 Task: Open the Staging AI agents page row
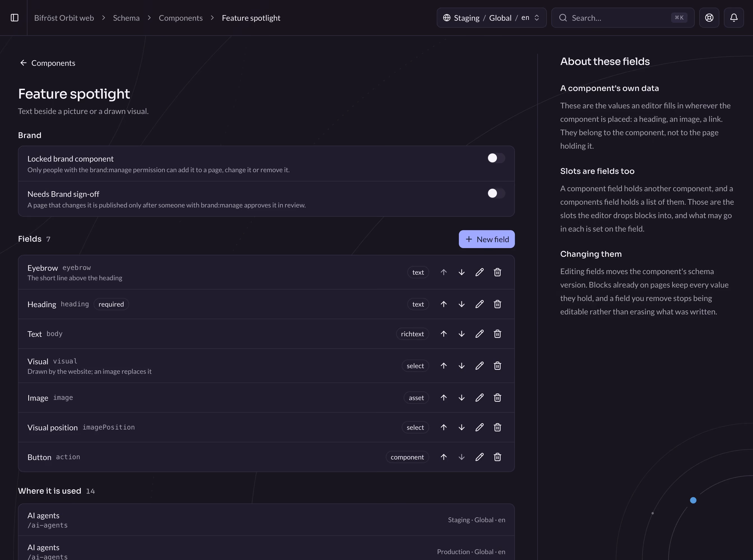point(266,520)
